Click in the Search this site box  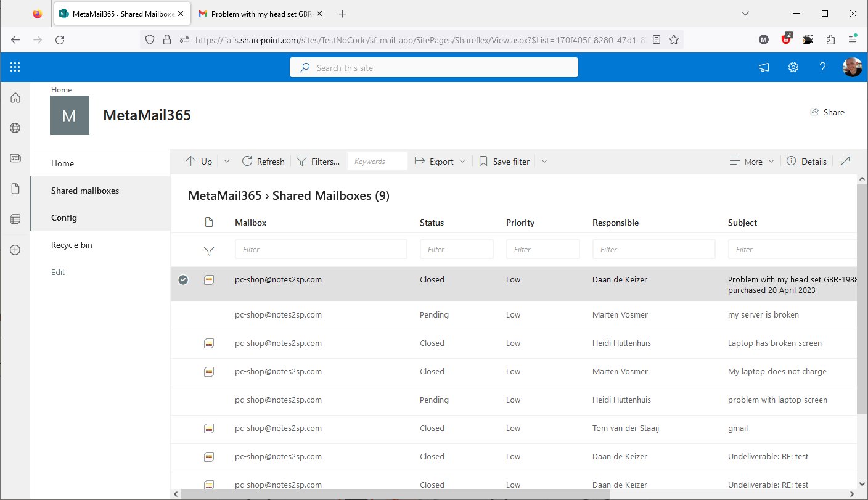click(x=434, y=68)
